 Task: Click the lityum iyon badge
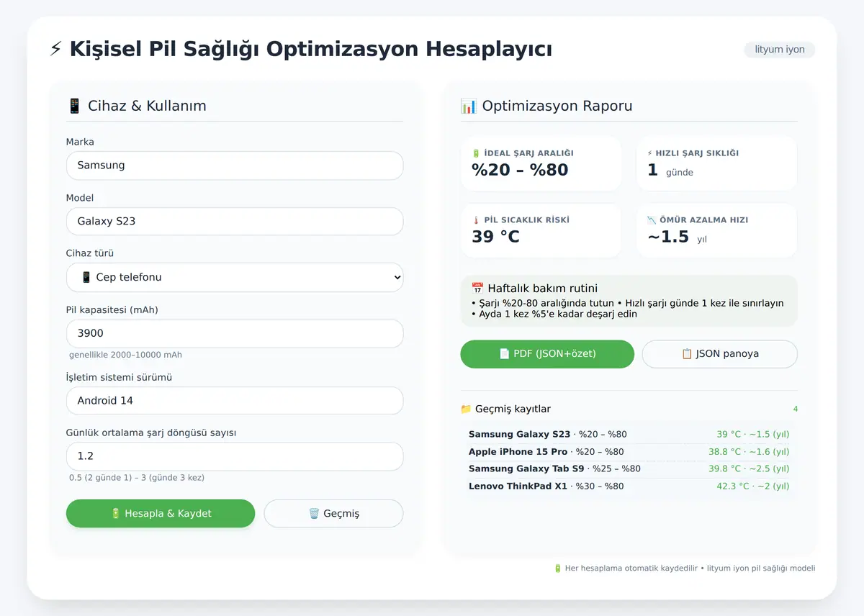(780, 50)
